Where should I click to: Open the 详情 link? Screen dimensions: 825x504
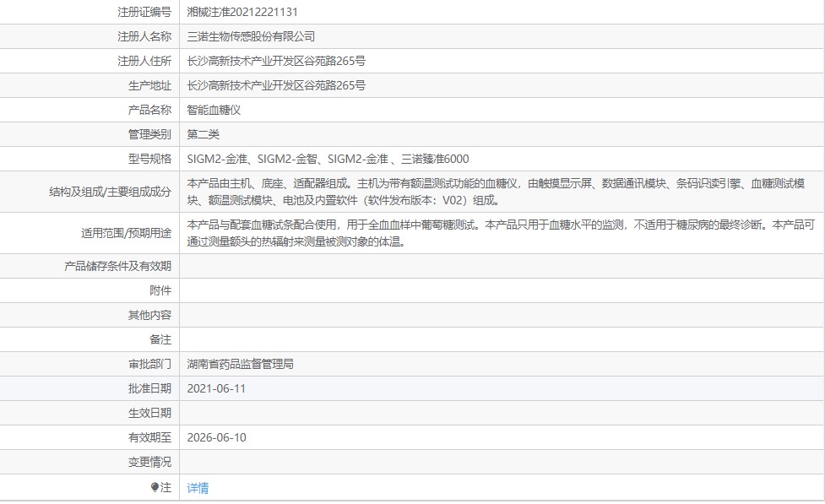click(x=198, y=488)
